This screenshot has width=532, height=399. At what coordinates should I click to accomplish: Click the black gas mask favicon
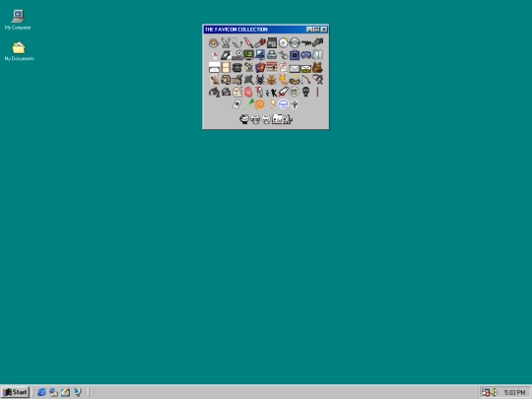306,92
